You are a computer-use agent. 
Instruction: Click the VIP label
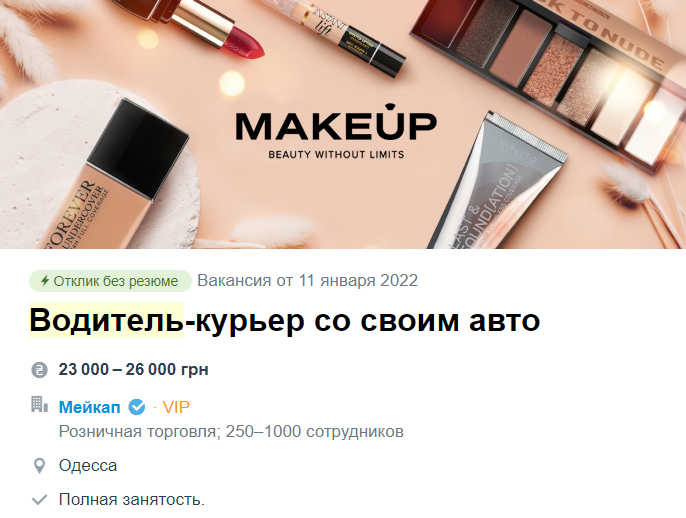pos(176,407)
